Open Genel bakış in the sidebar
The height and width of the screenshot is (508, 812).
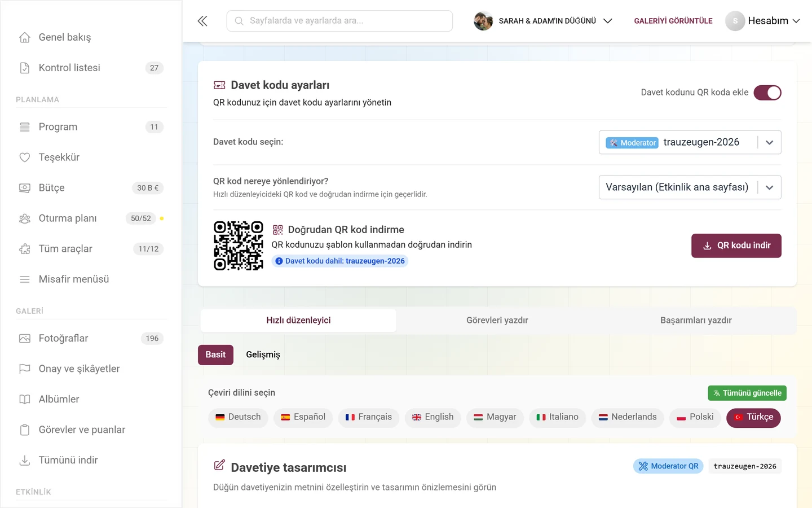(x=91, y=37)
